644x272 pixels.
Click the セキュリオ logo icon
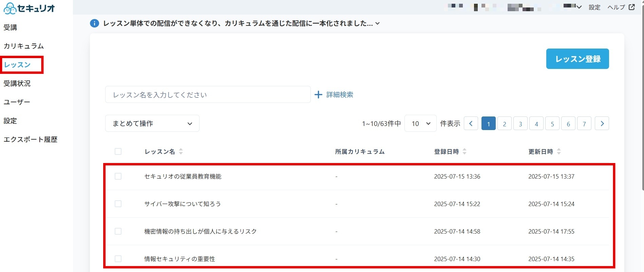pos(10,8)
